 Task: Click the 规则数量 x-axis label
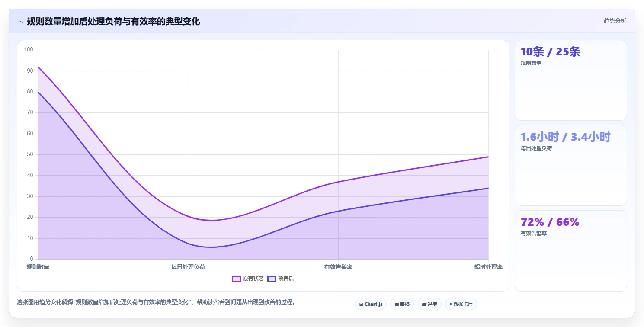pyautogui.click(x=38, y=267)
